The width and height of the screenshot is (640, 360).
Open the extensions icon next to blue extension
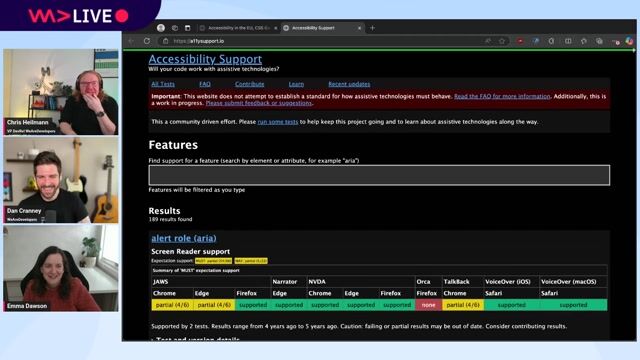tap(551, 41)
